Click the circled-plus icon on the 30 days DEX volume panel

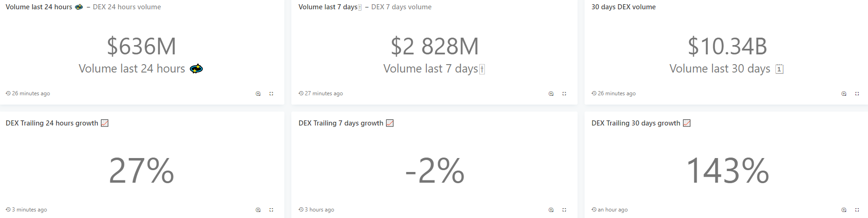coord(844,94)
